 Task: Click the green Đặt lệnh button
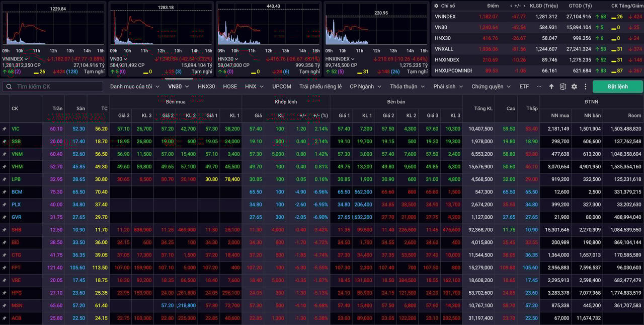coord(617,87)
